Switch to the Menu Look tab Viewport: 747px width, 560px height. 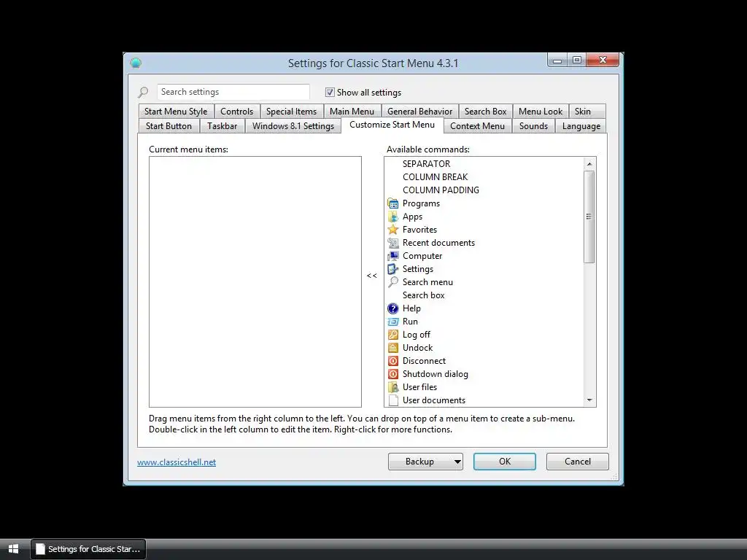pos(541,112)
